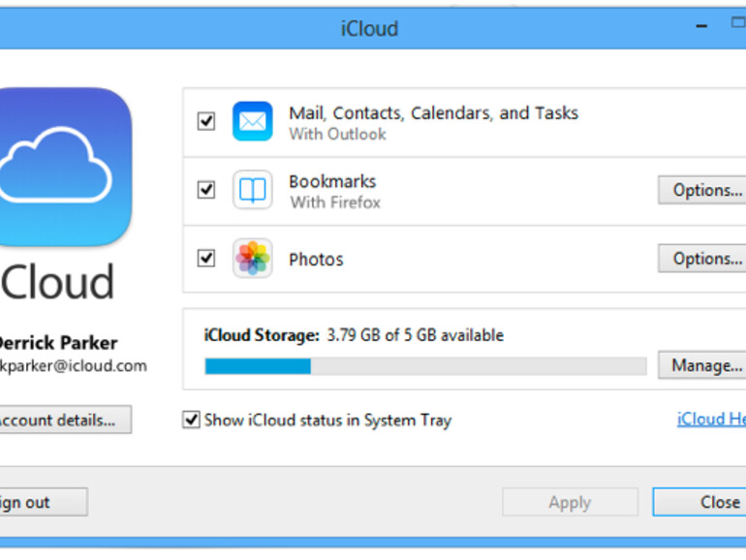746x560 pixels.
Task: Minimize the iCloud window
Action: pyautogui.click(x=701, y=26)
